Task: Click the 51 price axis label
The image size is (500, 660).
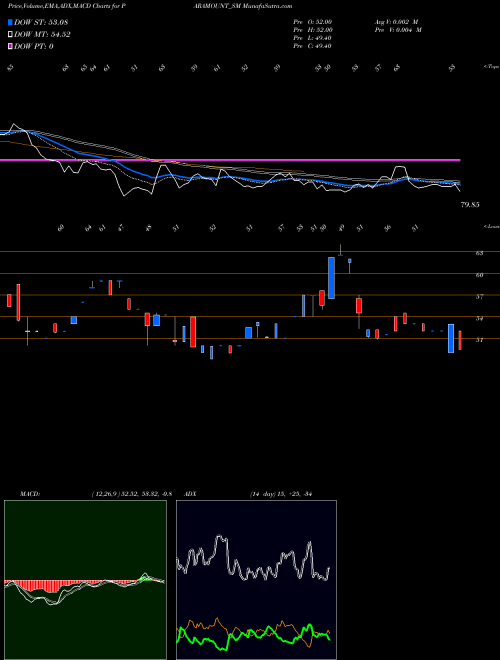Action: (479, 340)
